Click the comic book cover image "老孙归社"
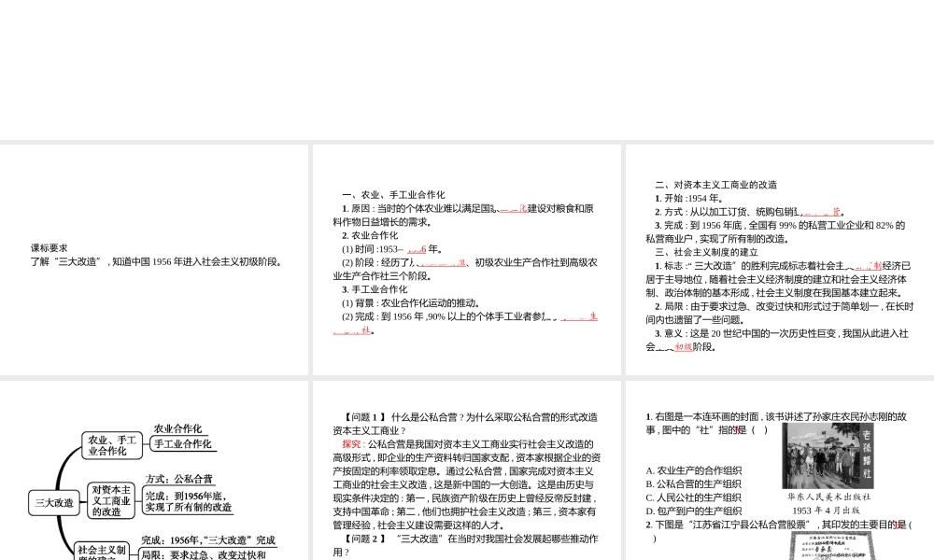Image resolution: width=934 pixels, height=560 pixels. [828, 455]
